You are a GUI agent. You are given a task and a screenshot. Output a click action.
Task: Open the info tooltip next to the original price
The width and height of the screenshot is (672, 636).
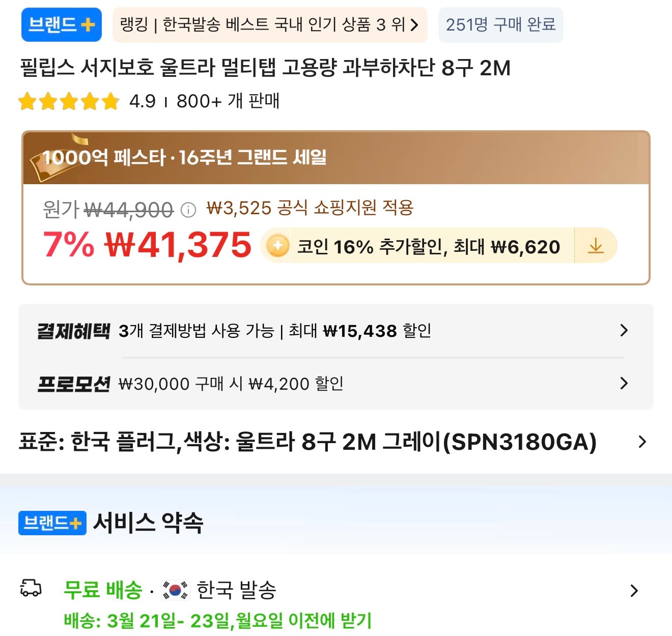(x=188, y=208)
